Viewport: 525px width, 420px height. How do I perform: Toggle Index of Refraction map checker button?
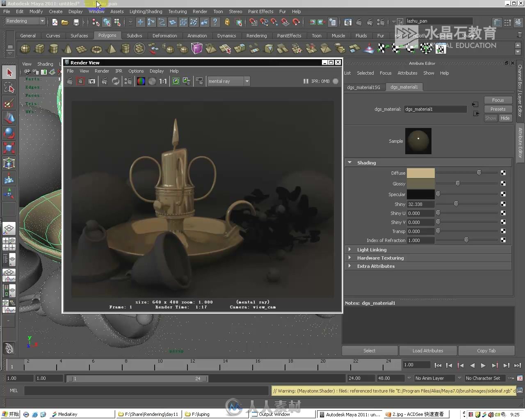[503, 240]
